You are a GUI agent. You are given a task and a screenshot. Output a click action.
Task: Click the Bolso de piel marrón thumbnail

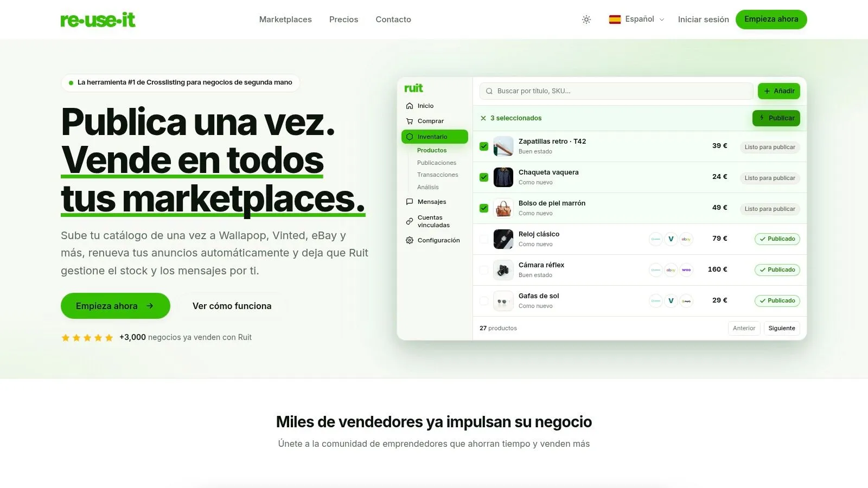point(503,208)
